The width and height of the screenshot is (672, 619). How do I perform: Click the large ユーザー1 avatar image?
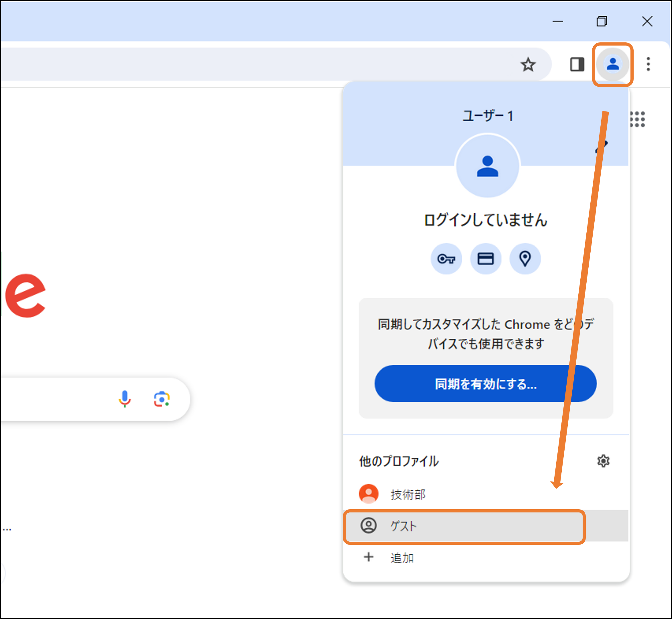[488, 166]
